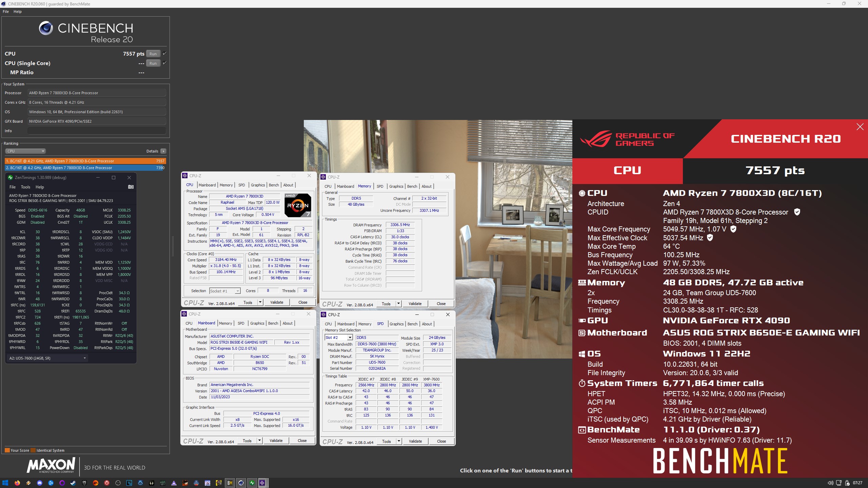Image resolution: width=868 pixels, height=488 pixels.
Task: Select ranking row 1 with score 7557
Action: [x=85, y=161]
